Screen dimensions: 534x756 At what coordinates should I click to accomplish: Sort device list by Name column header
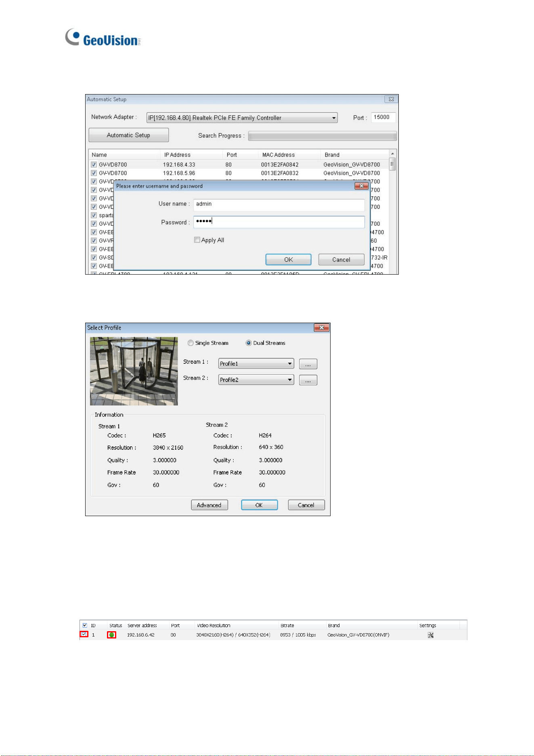(99, 155)
